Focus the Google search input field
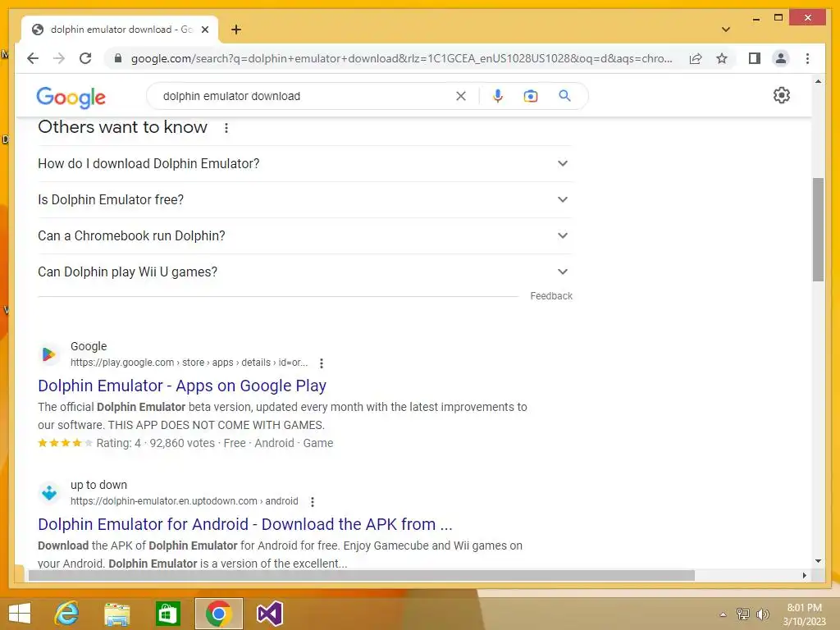The height and width of the screenshot is (630, 840). point(305,96)
